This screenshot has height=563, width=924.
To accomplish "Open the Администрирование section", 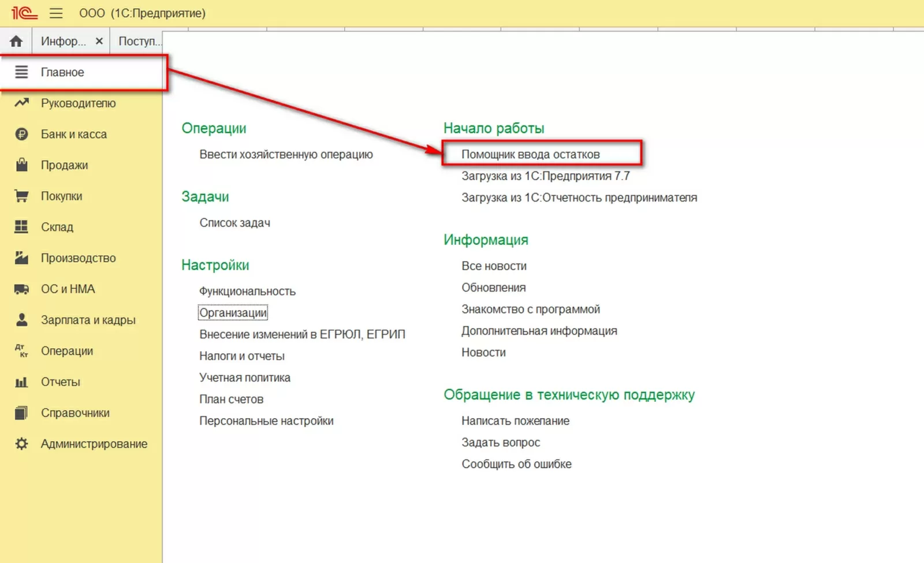I will (94, 443).
